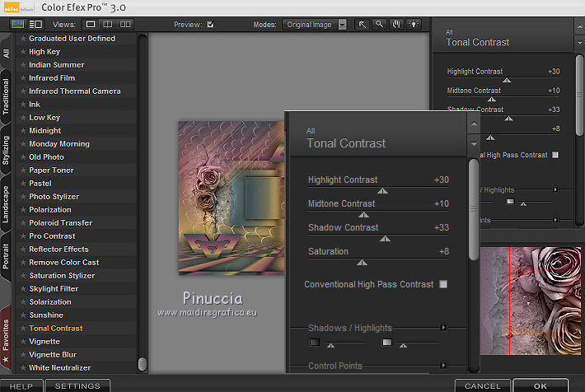This screenshot has width=585, height=392.
Task: Click Saturation slider handle in enlarged panel
Action: tap(362, 263)
